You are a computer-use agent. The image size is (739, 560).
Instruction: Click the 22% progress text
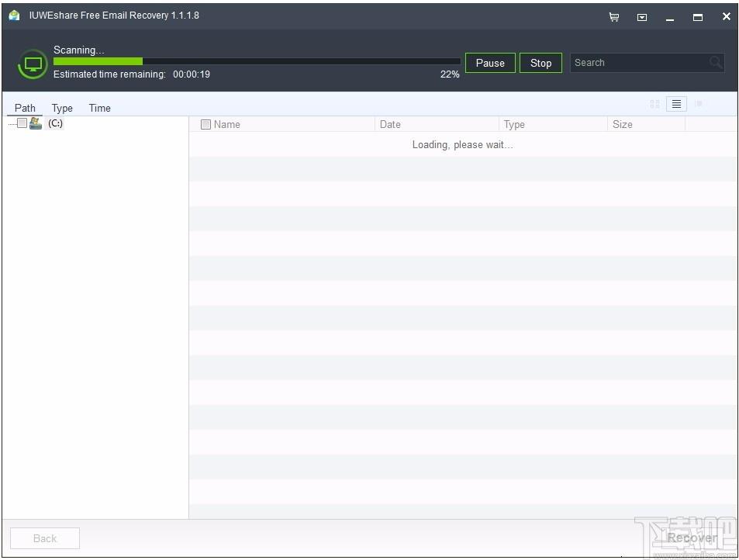click(x=450, y=74)
